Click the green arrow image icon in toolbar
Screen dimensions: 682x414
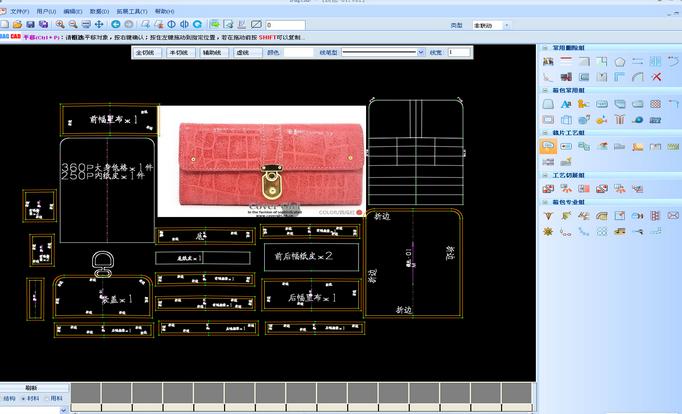pyautogui.click(x=214, y=24)
